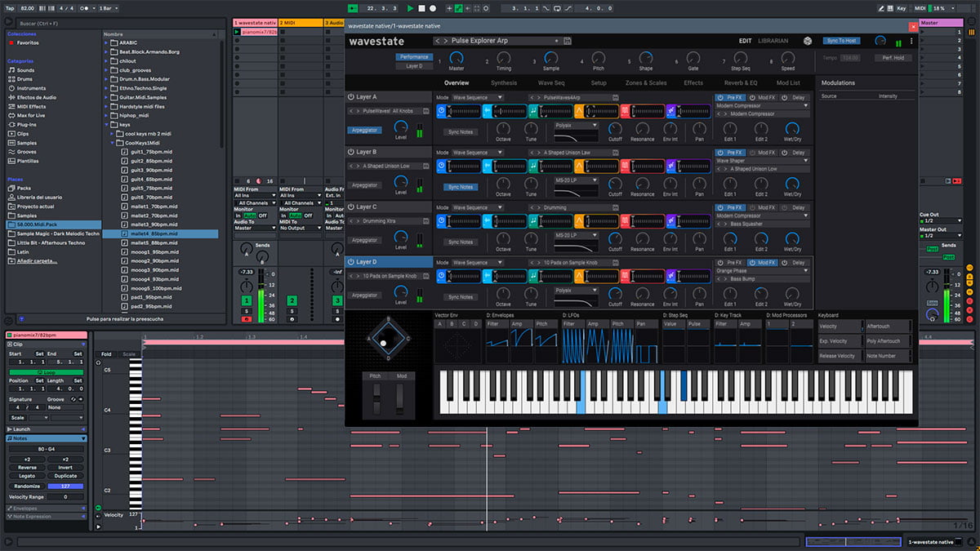The height and width of the screenshot is (551, 980).
Task: Click the Fold button in piano roll
Action: pyautogui.click(x=107, y=354)
